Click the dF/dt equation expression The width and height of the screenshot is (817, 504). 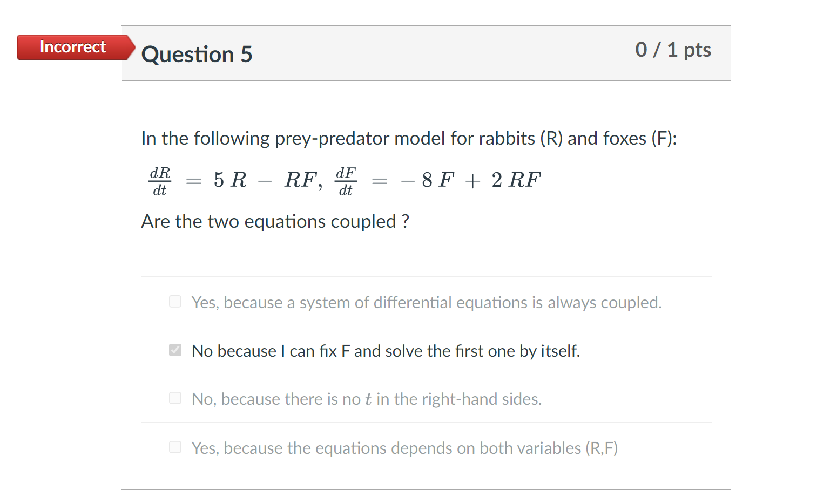[437, 180]
